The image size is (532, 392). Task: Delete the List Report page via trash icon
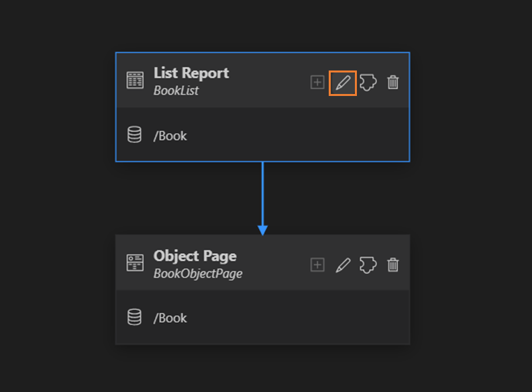[x=393, y=83]
